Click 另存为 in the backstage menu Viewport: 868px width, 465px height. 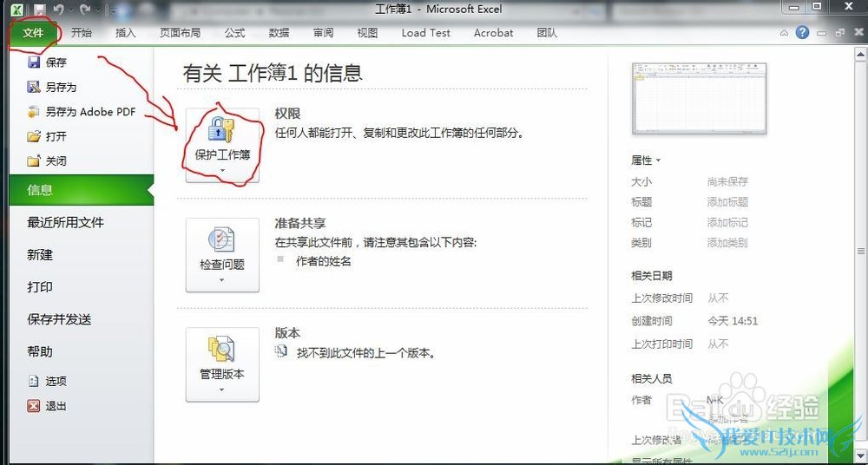click(61, 87)
